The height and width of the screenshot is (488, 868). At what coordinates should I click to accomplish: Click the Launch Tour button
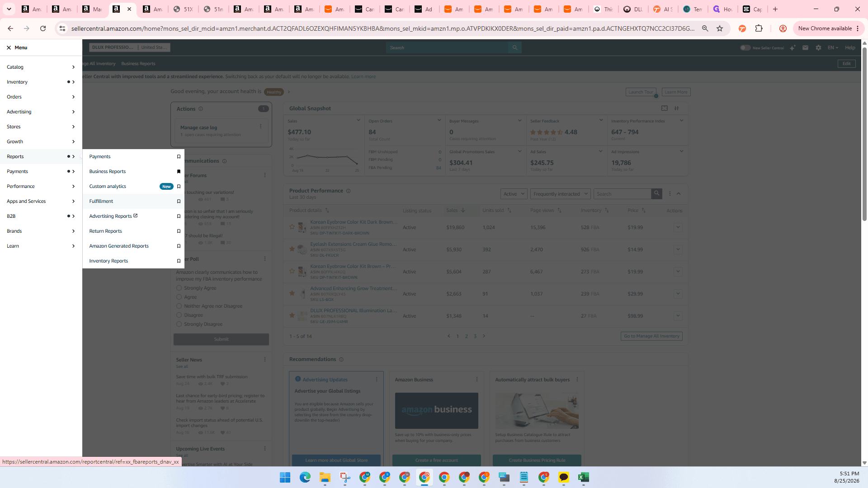641,92
